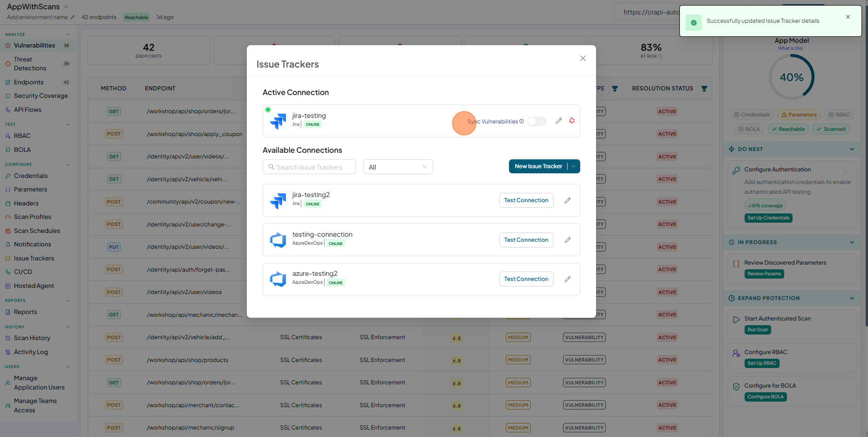868x437 pixels.
Task: Click the What is this link
Action: (x=790, y=48)
